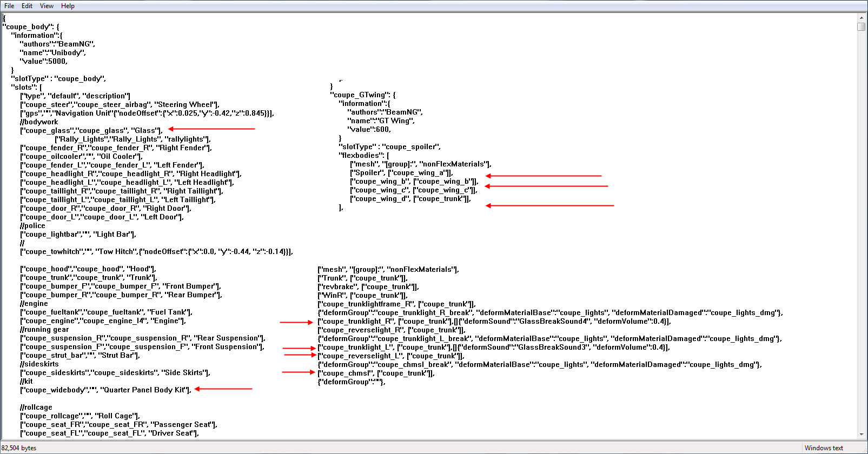Click the Left Door slot line
The image size is (868, 454).
102,217
